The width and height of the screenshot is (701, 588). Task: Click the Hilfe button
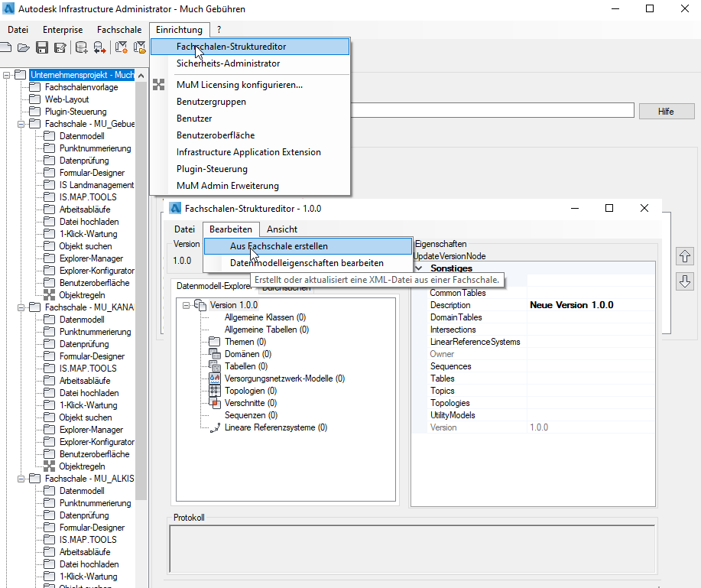coord(666,112)
